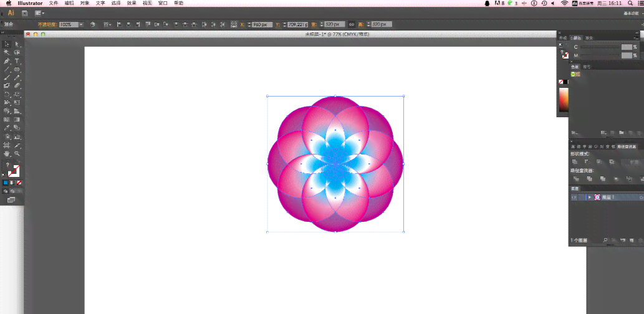
Task: Open the 效果 menu
Action: pyautogui.click(x=132, y=3)
